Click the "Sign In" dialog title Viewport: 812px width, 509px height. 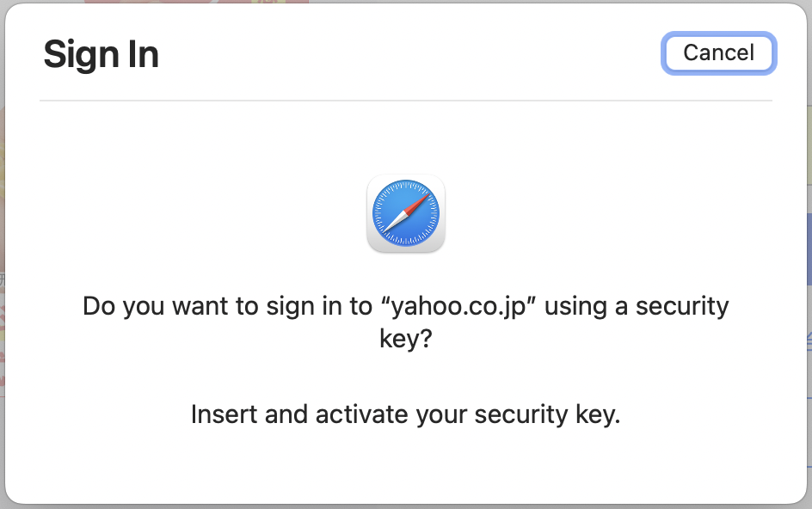(101, 55)
